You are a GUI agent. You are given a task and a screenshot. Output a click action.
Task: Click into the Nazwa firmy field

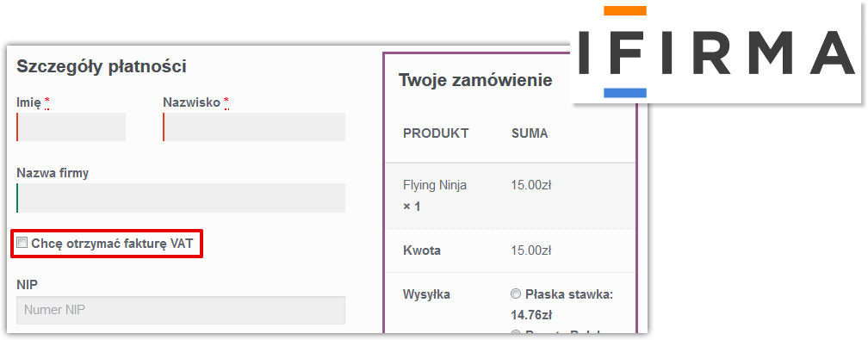(x=181, y=198)
